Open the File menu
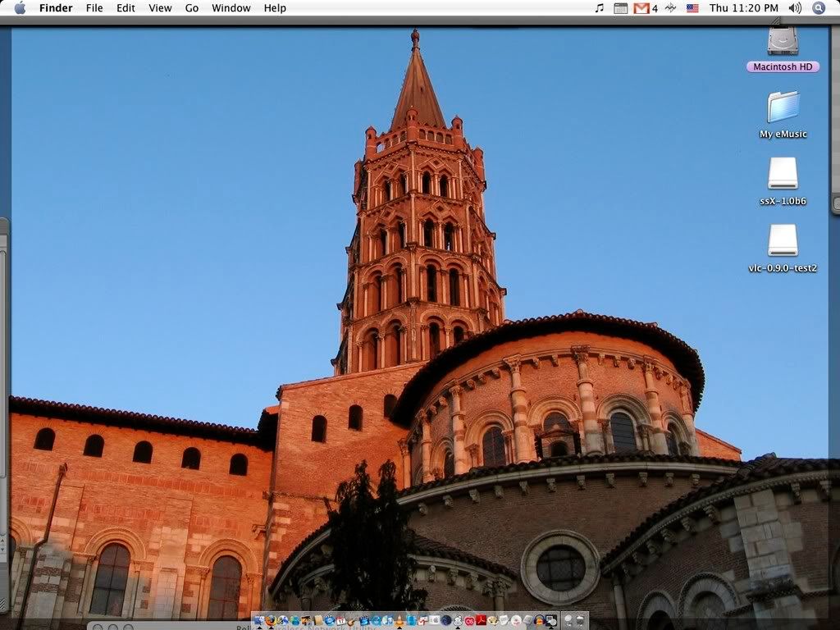The width and height of the screenshot is (840, 630). [94, 8]
